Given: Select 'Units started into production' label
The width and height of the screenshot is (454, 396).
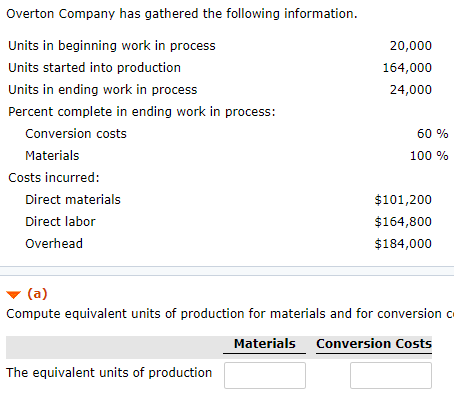Looking at the screenshot, I should pyautogui.click(x=94, y=68).
